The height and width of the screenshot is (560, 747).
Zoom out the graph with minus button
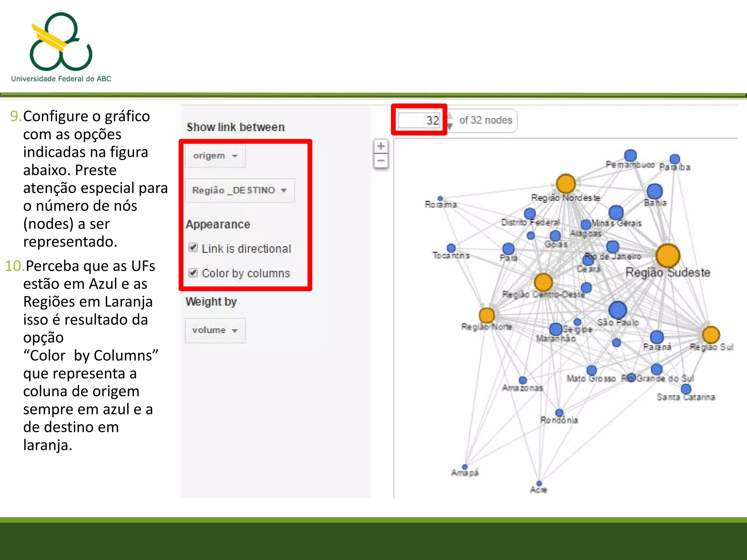coord(381,160)
